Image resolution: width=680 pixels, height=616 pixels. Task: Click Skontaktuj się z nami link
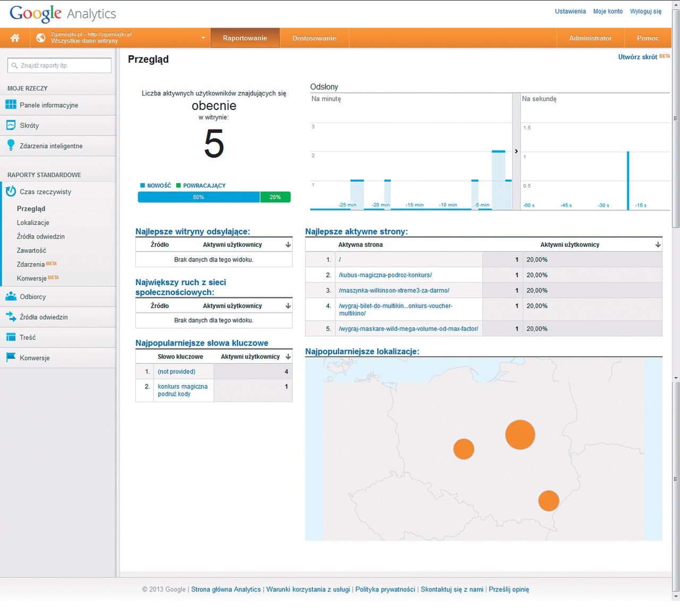pos(452,589)
